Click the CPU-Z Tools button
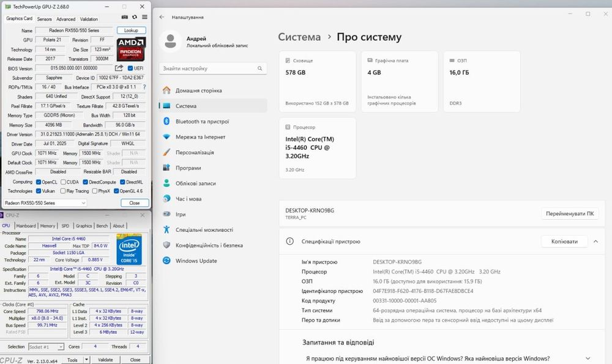Screen dimensions: 612x364 click(x=73, y=360)
